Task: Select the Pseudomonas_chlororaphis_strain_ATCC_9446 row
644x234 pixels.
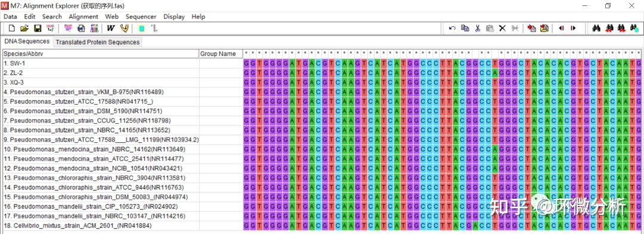Action: [x=101, y=188]
